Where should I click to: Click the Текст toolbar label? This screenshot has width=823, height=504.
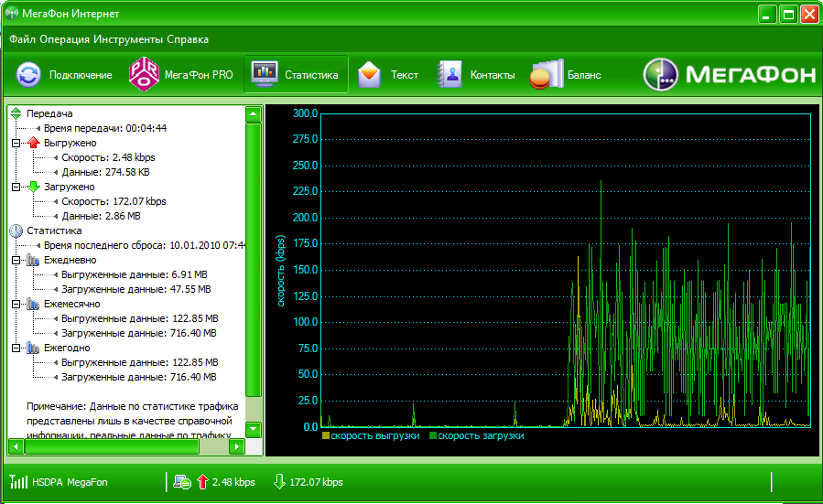pyautogui.click(x=404, y=75)
